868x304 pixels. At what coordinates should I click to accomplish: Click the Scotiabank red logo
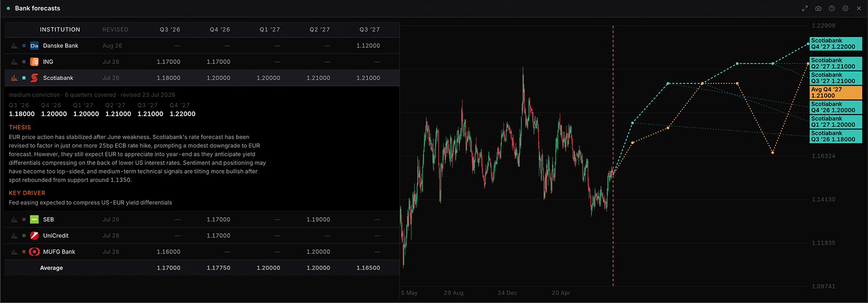click(34, 78)
